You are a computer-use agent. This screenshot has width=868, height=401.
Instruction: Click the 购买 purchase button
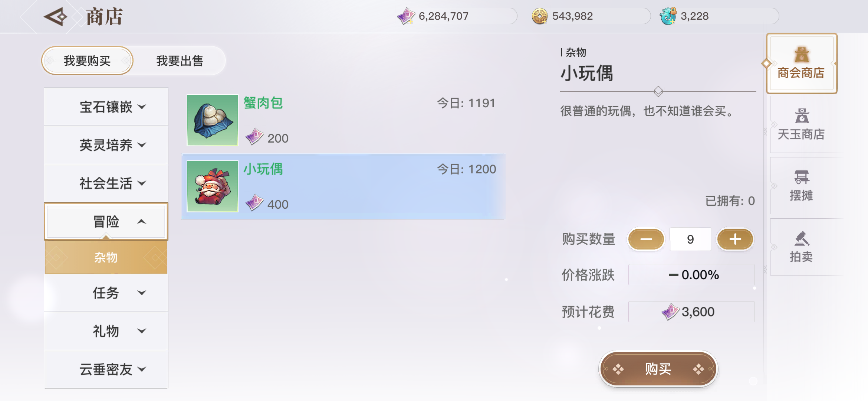point(658,369)
